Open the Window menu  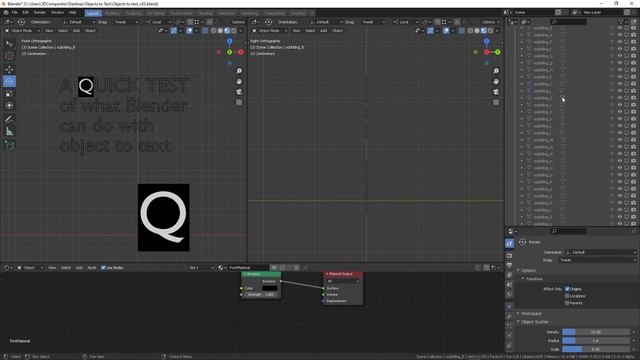pos(57,13)
